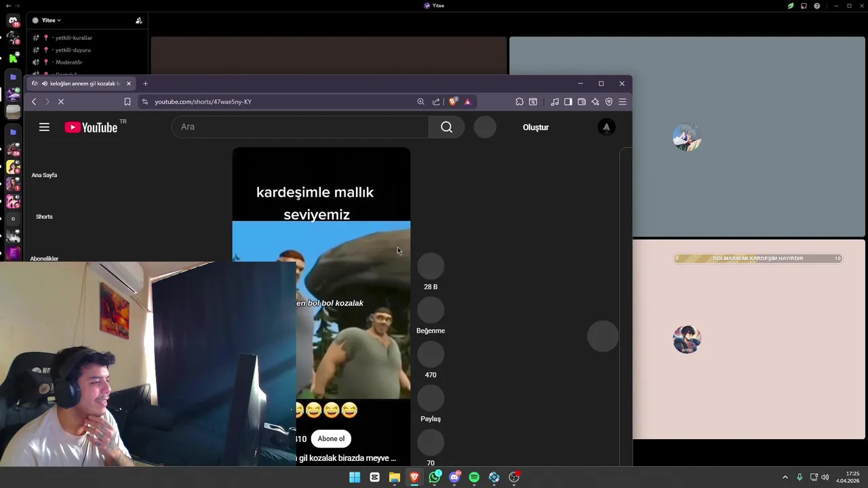868x488 pixels.
Task: Open the Discord inbox icon in title bar
Action: (804, 5)
